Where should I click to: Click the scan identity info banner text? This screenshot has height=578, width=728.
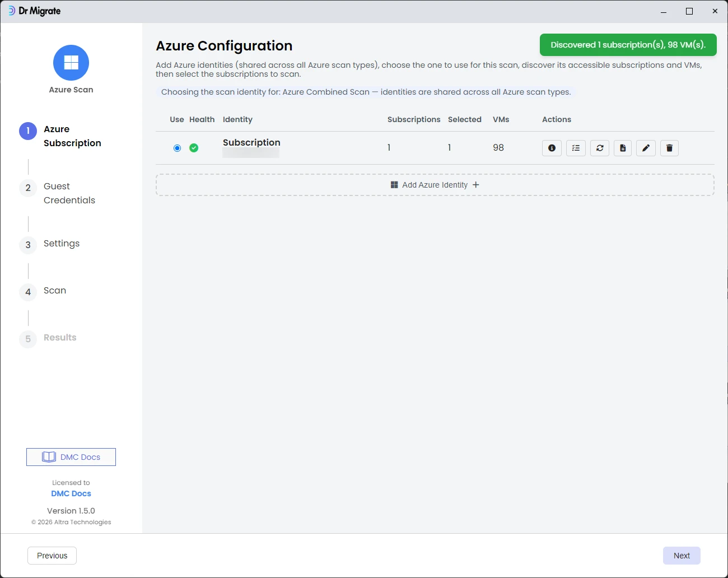point(366,92)
